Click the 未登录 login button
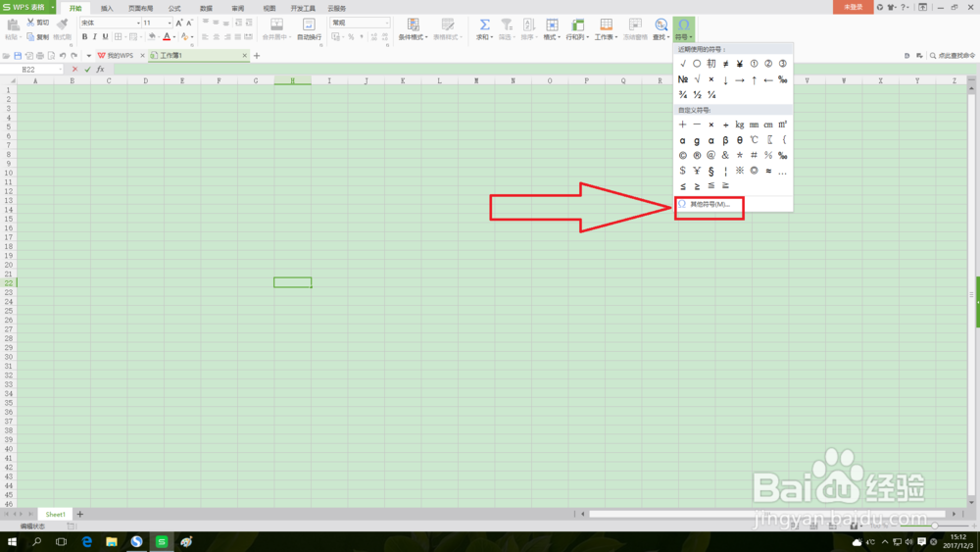 pos(854,7)
